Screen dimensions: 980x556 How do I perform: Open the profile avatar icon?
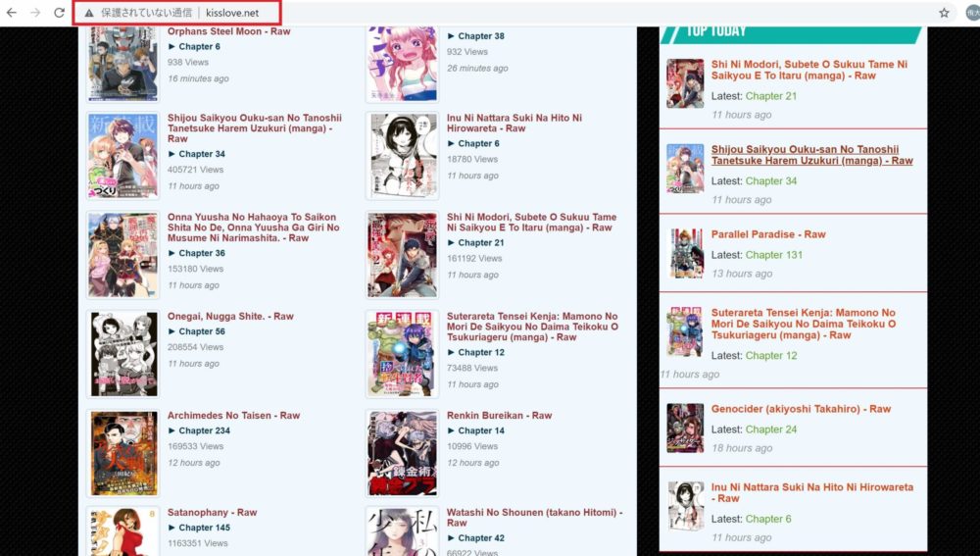coord(973,13)
